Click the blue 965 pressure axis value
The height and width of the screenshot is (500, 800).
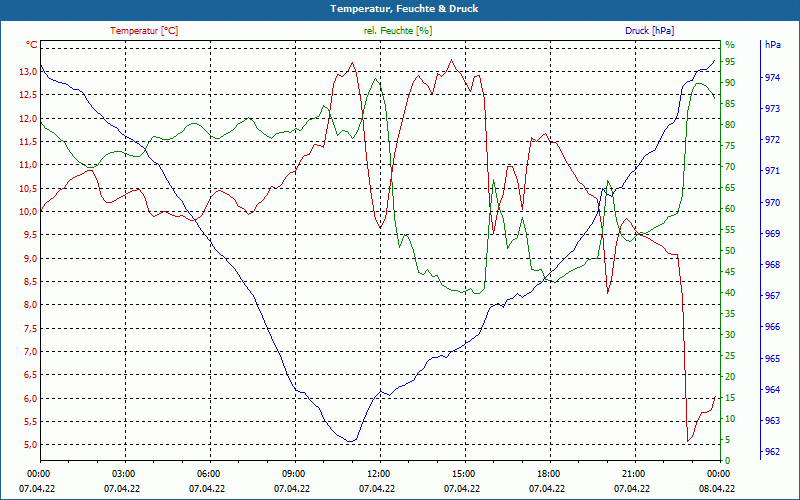773,359
